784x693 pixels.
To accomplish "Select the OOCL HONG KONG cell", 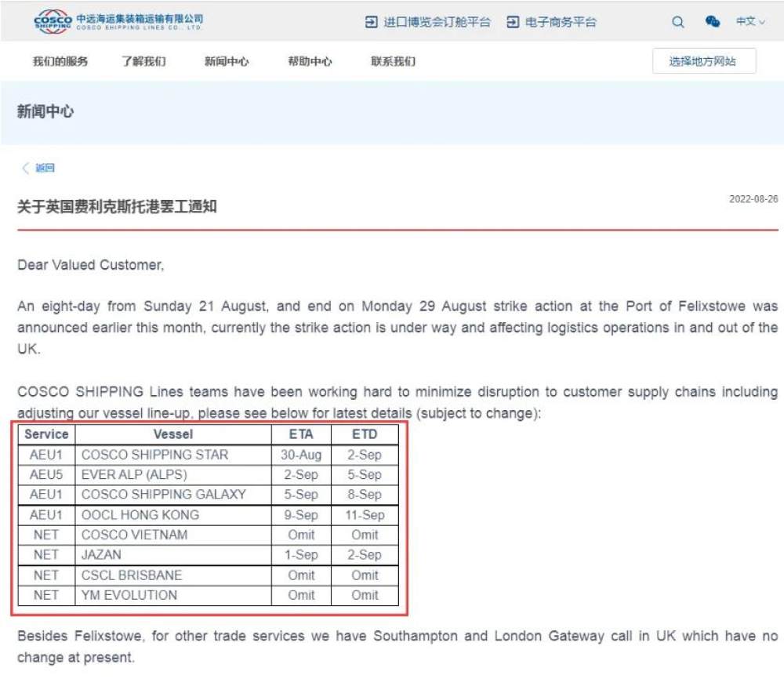I will [x=173, y=515].
